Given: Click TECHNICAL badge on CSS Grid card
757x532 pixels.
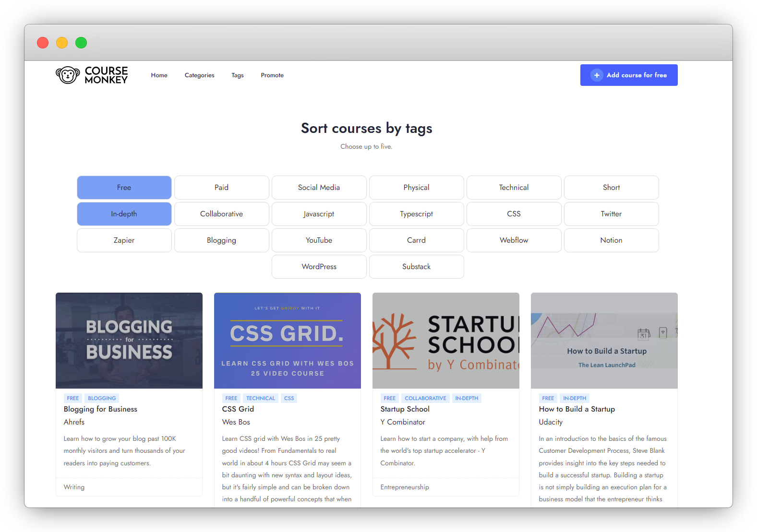Looking at the screenshot, I should (261, 398).
